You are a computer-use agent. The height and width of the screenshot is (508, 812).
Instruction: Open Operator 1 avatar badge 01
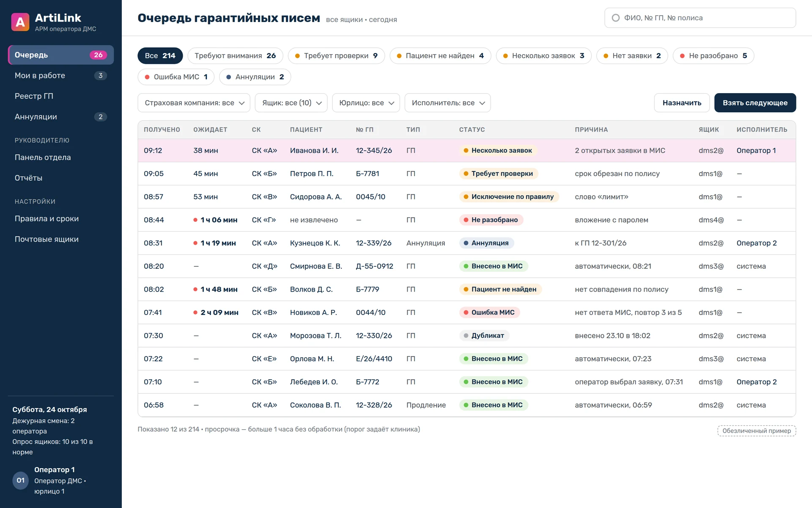[x=21, y=480]
